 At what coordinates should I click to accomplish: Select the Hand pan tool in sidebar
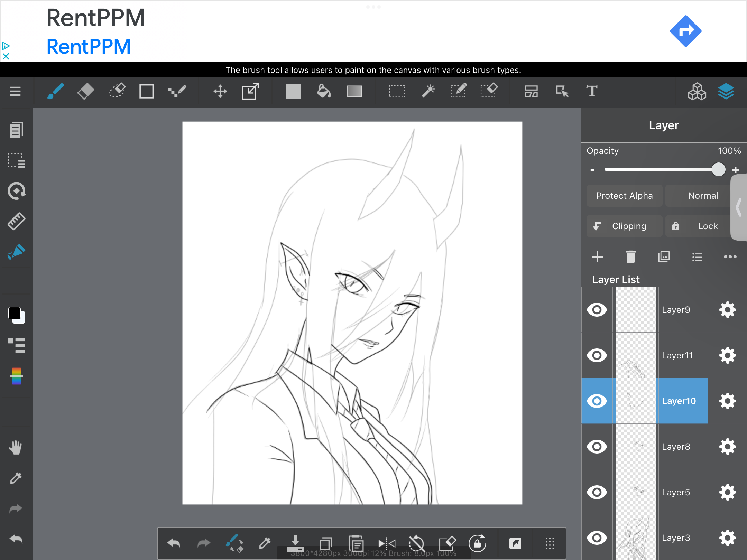tap(16, 448)
